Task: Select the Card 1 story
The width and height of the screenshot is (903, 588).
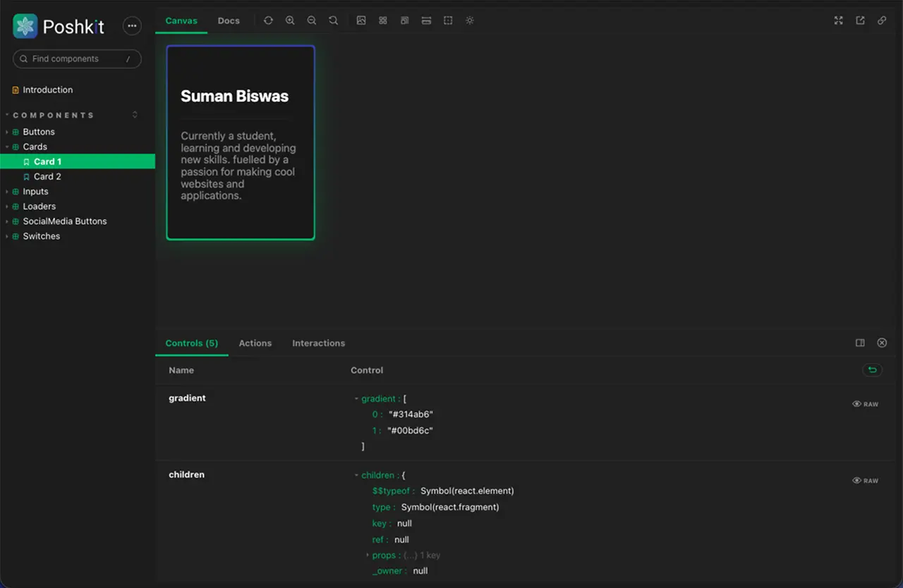Action: (77, 161)
